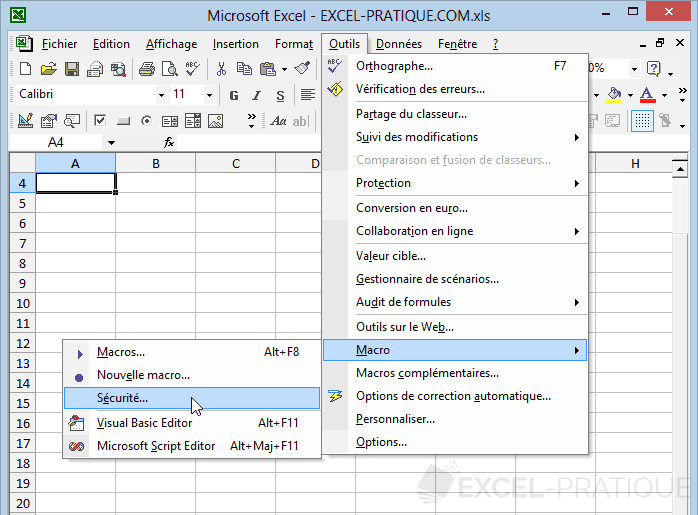Screen dimensions: 698x515
Task: Open the font size 11 dropdown
Action: 209,95
